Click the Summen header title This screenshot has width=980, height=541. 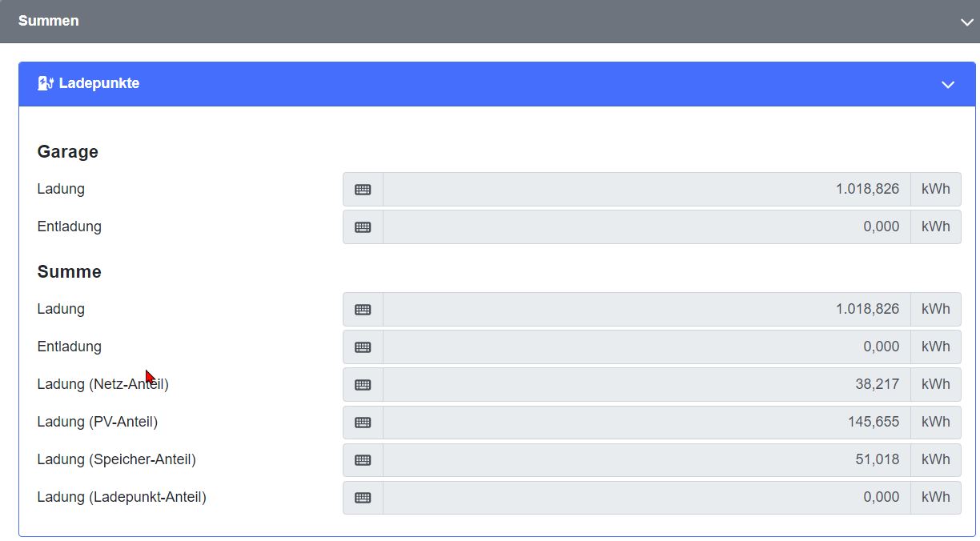coord(49,21)
